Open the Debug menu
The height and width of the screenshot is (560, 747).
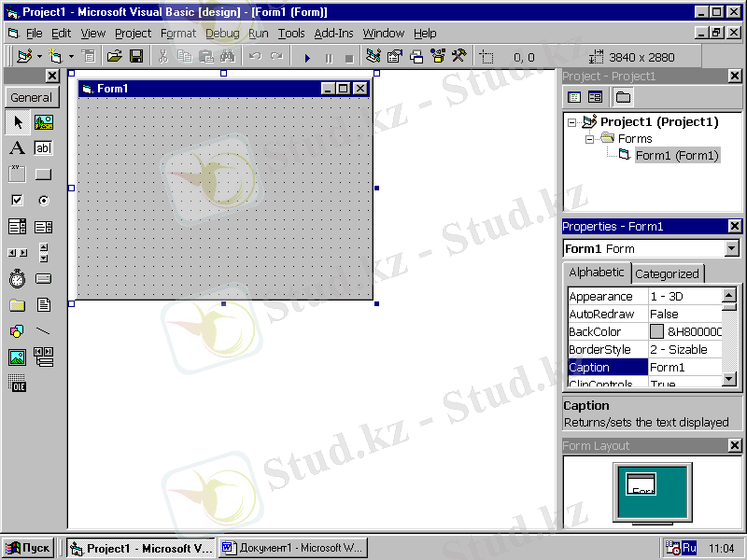pyautogui.click(x=222, y=33)
